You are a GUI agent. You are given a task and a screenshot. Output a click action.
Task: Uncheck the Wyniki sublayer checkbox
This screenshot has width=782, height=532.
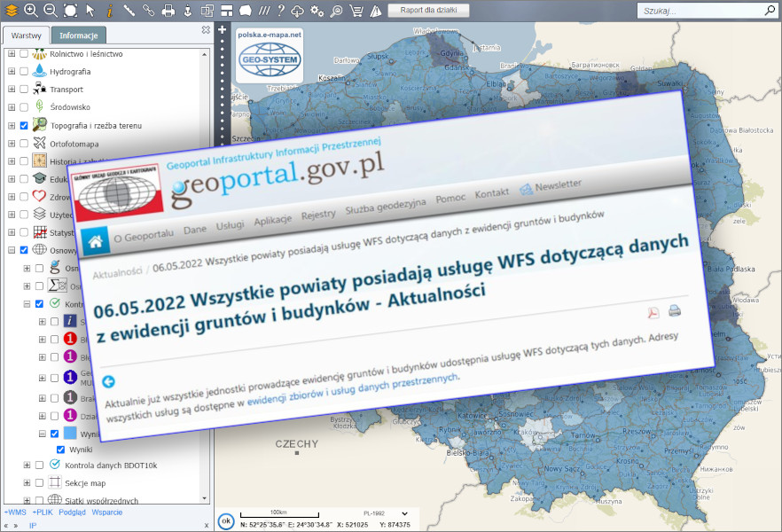click(61, 450)
